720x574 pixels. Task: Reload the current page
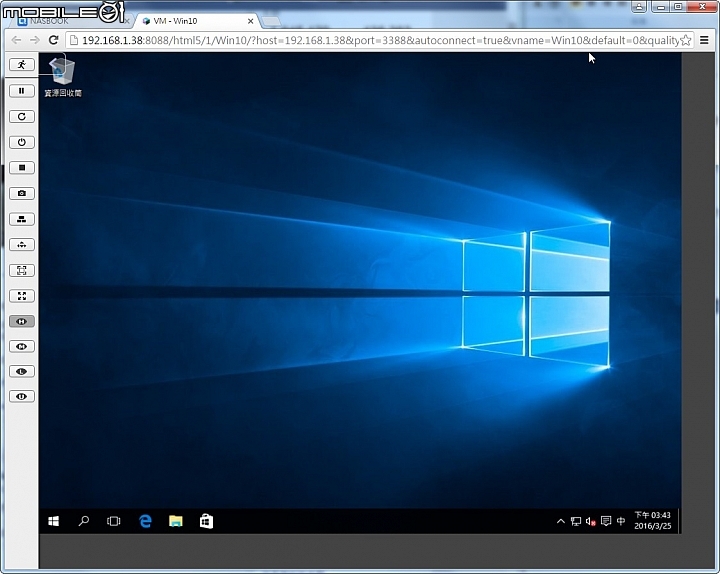53,40
